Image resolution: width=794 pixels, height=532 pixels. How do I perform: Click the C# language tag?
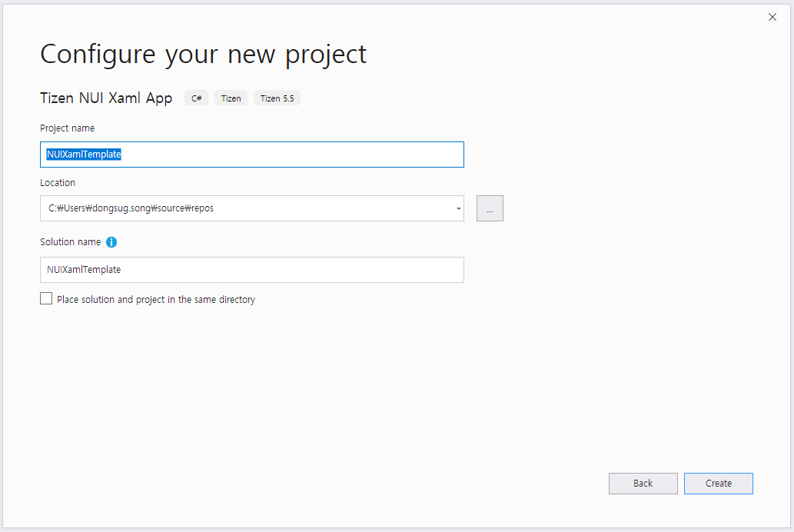click(197, 98)
